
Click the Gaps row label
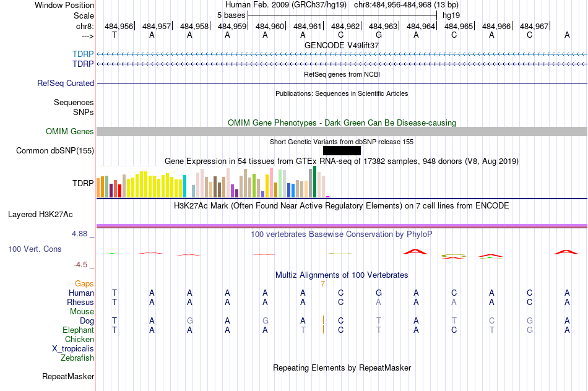tap(84, 284)
